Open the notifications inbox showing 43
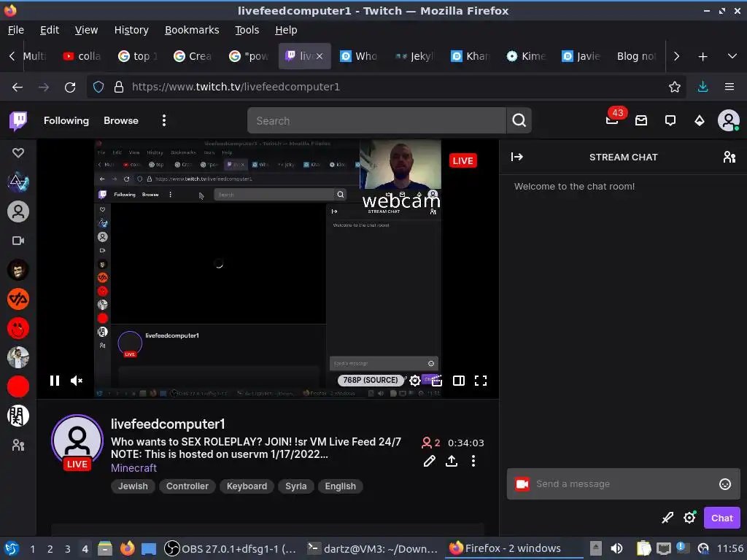The height and width of the screenshot is (560, 747). point(612,120)
